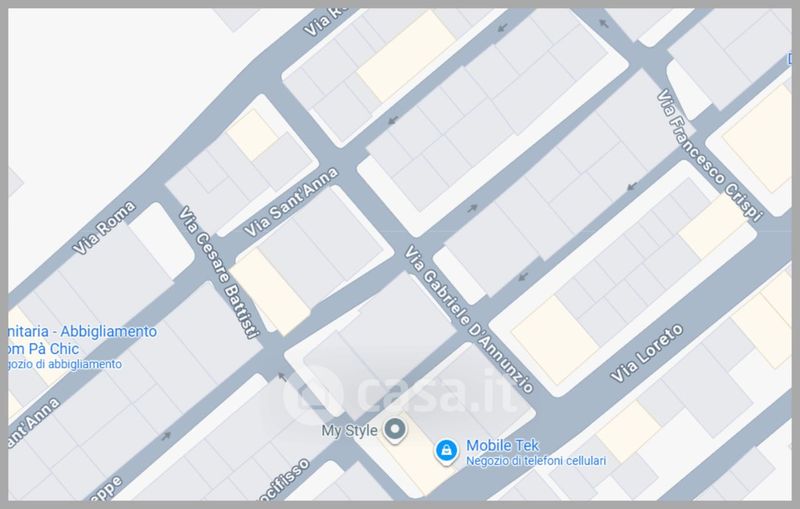The width and height of the screenshot is (800, 509).
Task: Open the My Style place label
Action: 349,430
